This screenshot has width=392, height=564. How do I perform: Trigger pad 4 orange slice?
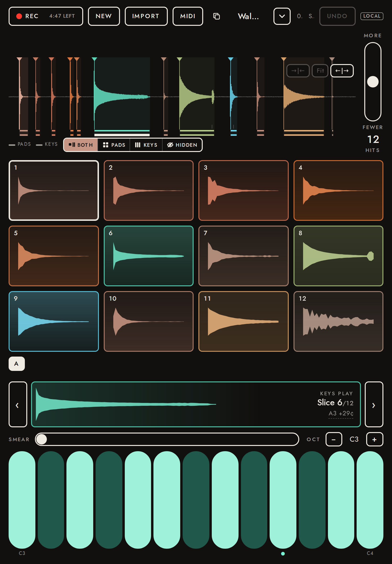point(338,190)
